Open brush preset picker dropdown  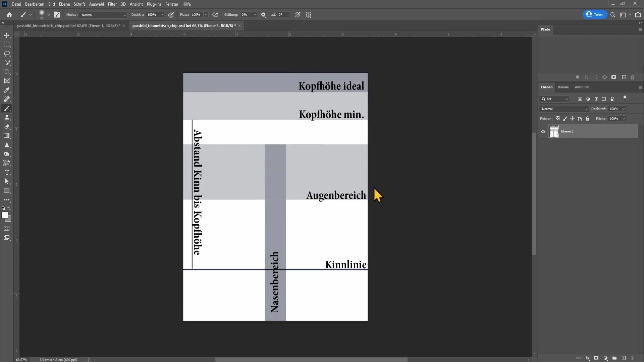click(49, 15)
